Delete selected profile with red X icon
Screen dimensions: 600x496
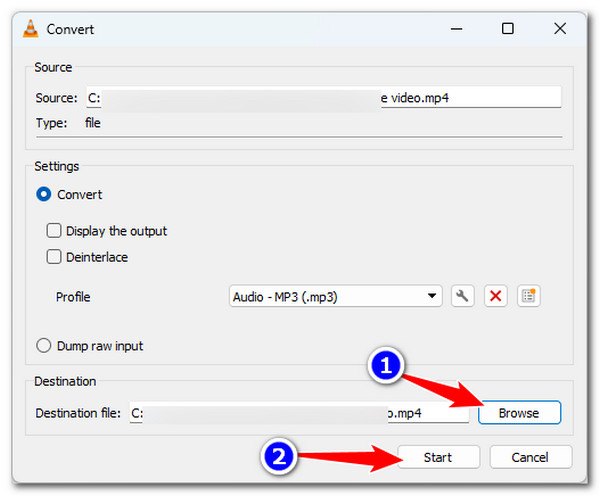pos(496,296)
